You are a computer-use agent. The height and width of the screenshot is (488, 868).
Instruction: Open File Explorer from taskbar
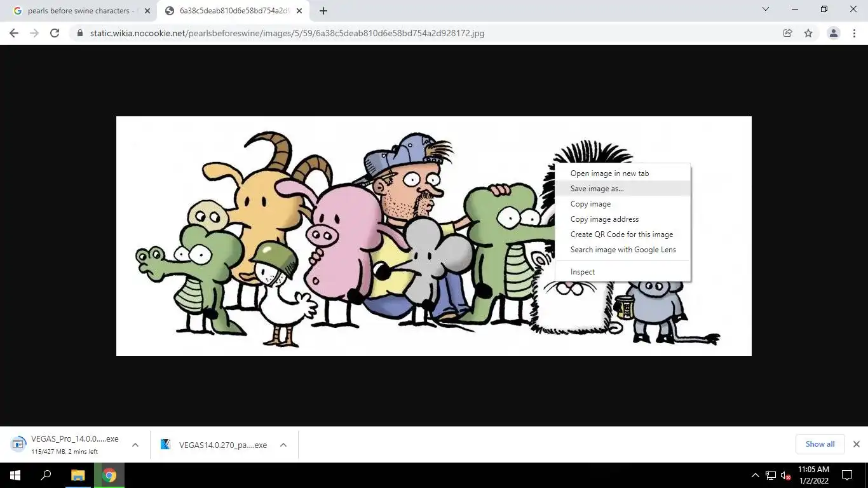coord(78,475)
